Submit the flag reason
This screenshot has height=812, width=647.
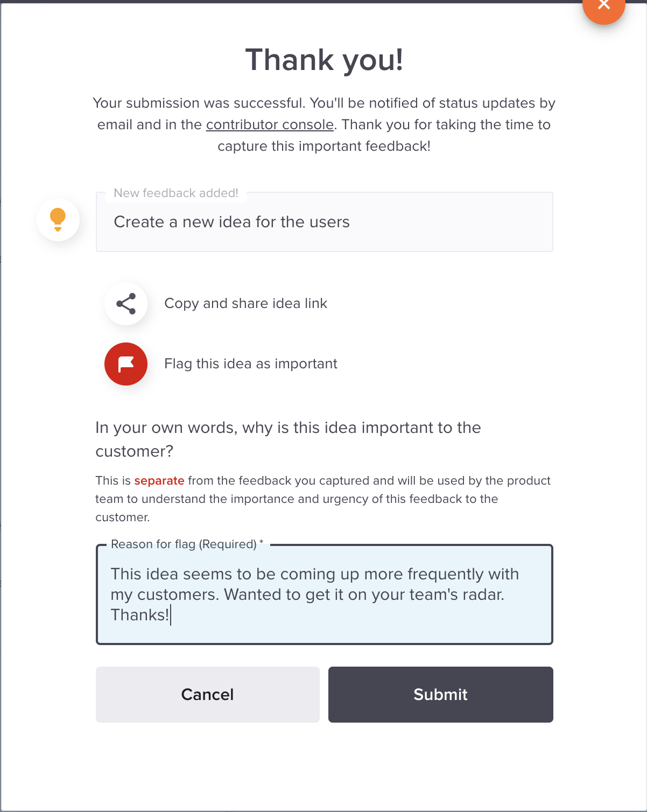pyautogui.click(x=441, y=695)
